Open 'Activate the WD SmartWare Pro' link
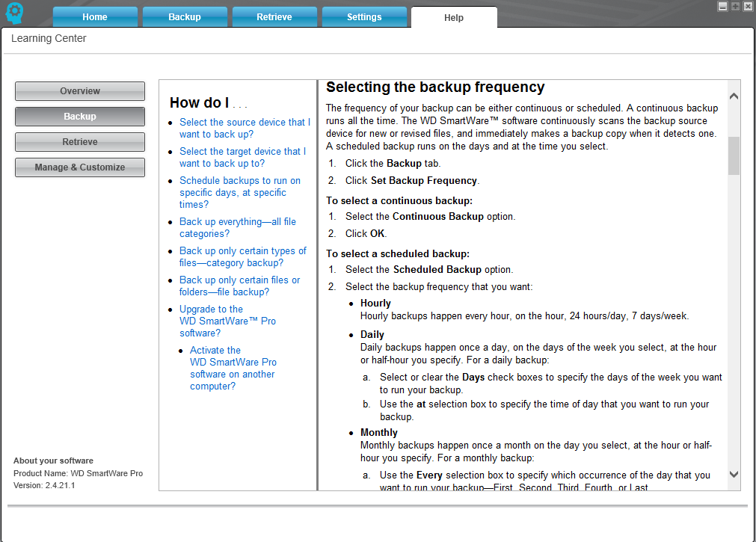 click(x=233, y=368)
